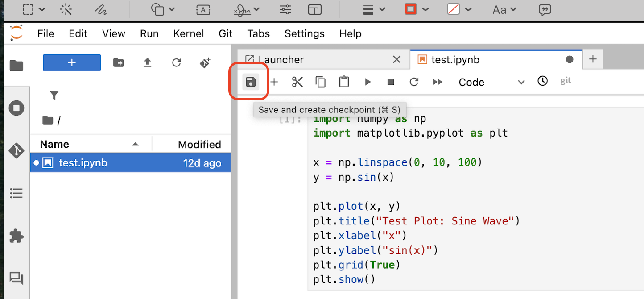Image resolution: width=644 pixels, height=299 pixels.
Task: Insert a new cell below with plus icon
Action: (x=274, y=82)
